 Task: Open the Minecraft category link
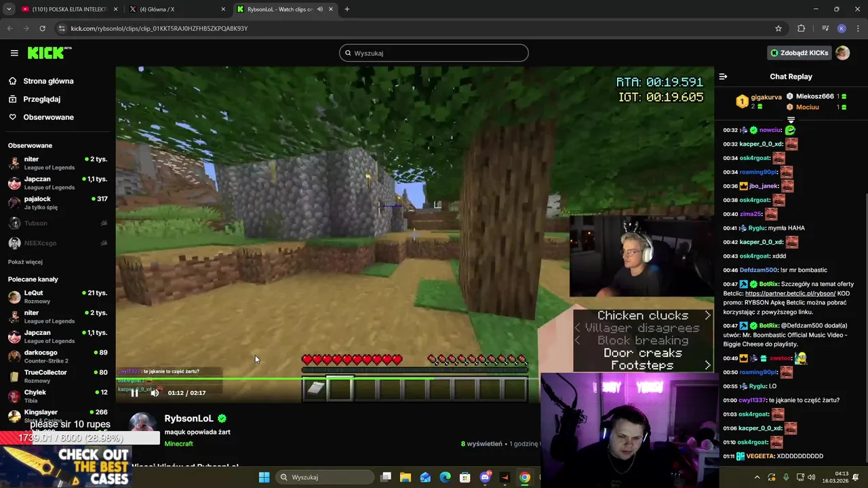point(178,443)
